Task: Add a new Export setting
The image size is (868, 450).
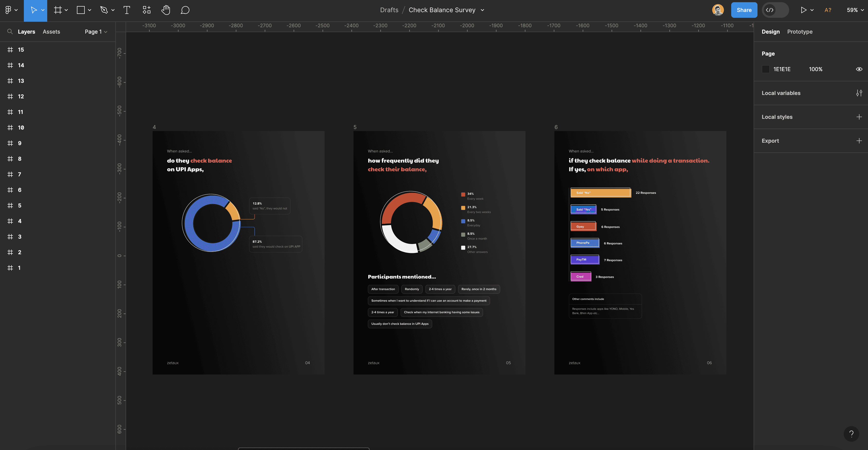Action: [859, 141]
